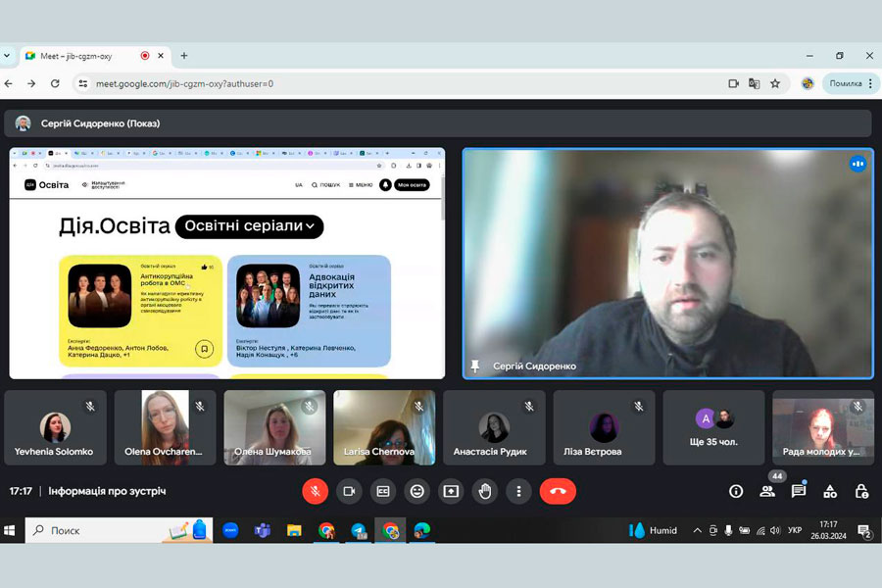Select Larisa Chernova participant tile
Viewport: 882px width, 588px height.
(x=384, y=427)
